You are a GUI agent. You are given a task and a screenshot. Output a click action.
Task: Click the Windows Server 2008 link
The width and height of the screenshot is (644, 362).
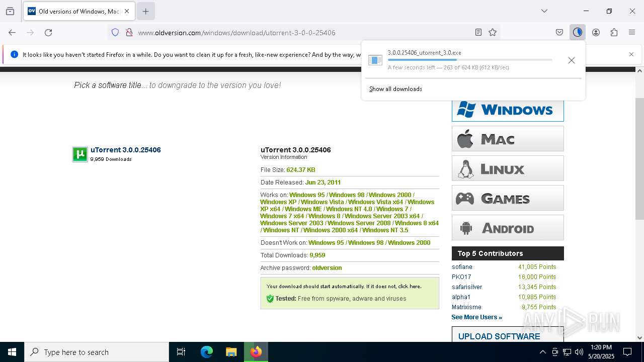click(359, 223)
